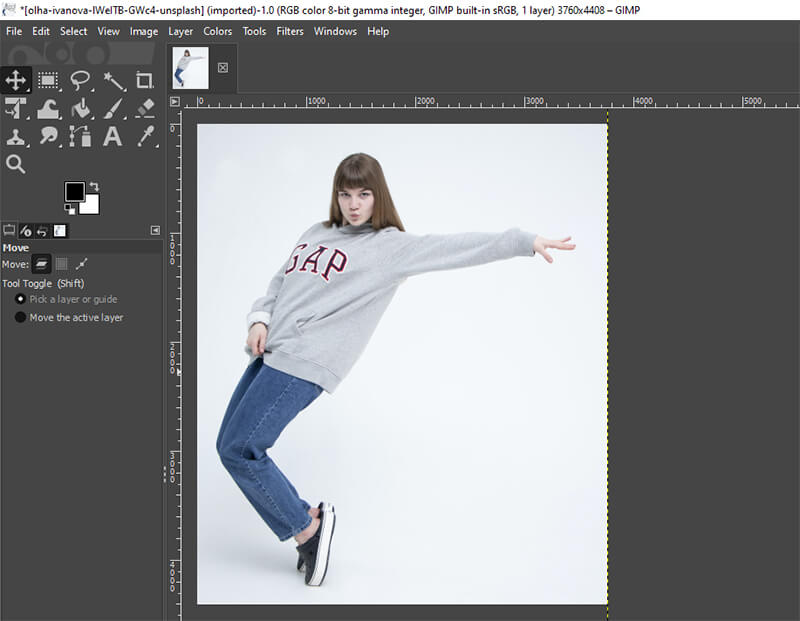800x621 pixels.
Task: Click the dock separator handle dots
Action: [x=164, y=474]
